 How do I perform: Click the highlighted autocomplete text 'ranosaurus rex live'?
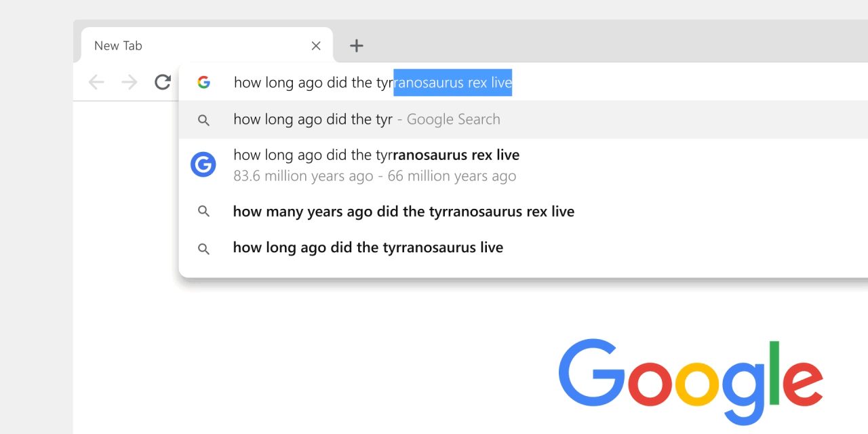pos(452,83)
